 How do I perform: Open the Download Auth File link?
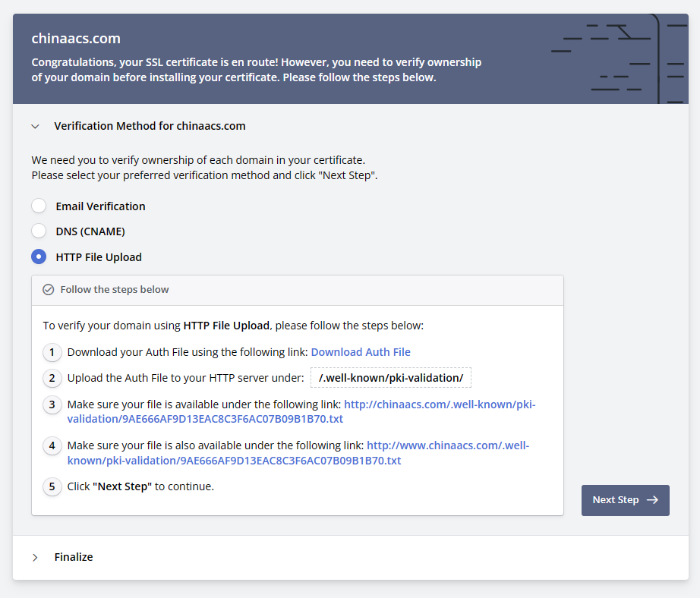(x=361, y=352)
